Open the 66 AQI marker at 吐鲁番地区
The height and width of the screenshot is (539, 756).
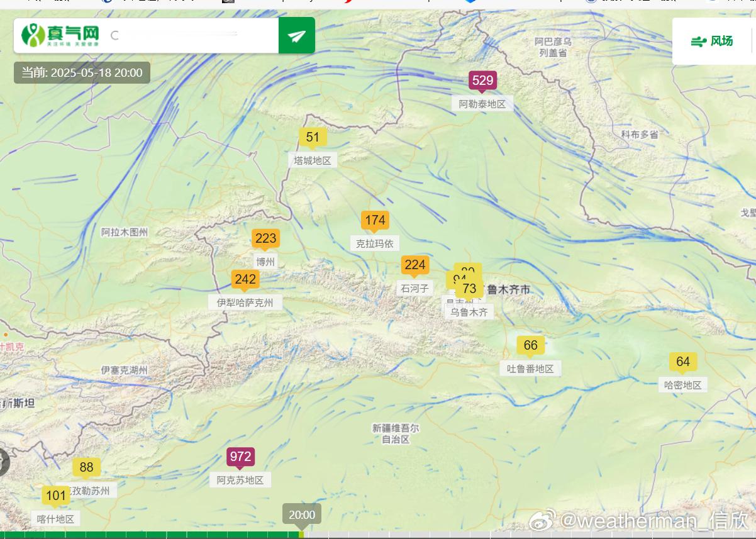[531, 345]
